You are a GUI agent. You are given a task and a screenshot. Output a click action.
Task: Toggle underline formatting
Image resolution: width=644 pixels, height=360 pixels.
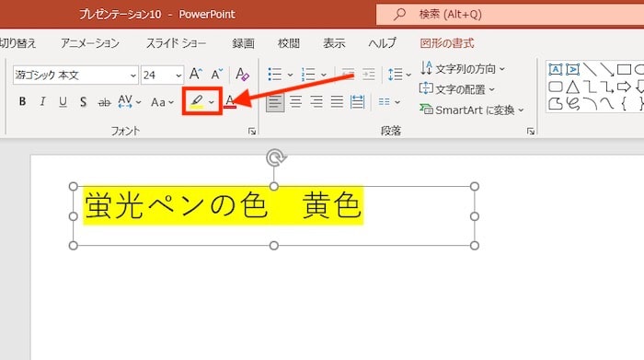pos(63,101)
